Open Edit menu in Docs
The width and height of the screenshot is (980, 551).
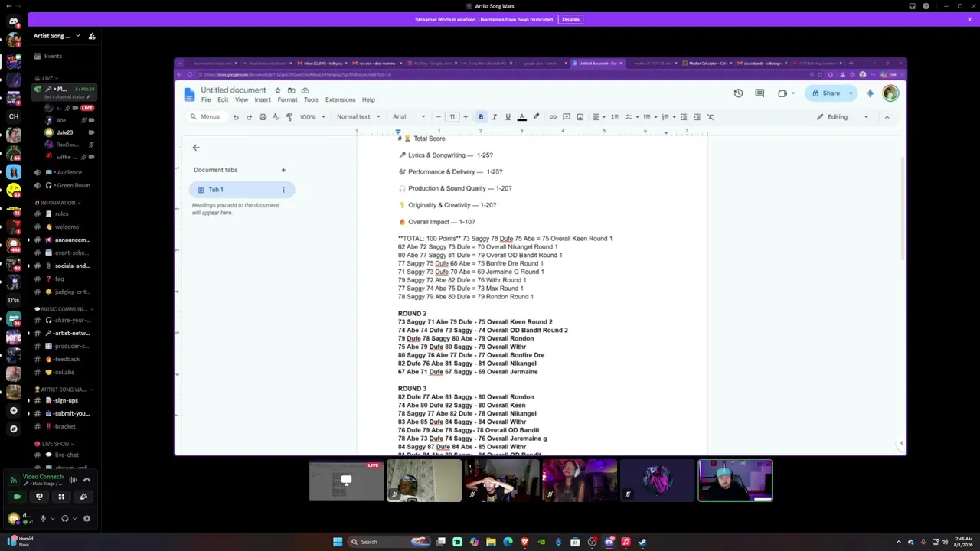click(x=223, y=100)
